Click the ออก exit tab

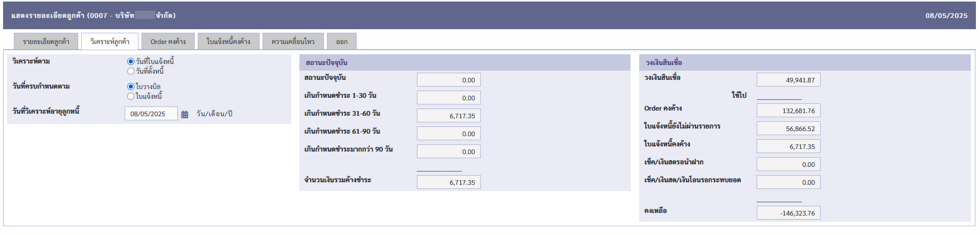(342, 41)
